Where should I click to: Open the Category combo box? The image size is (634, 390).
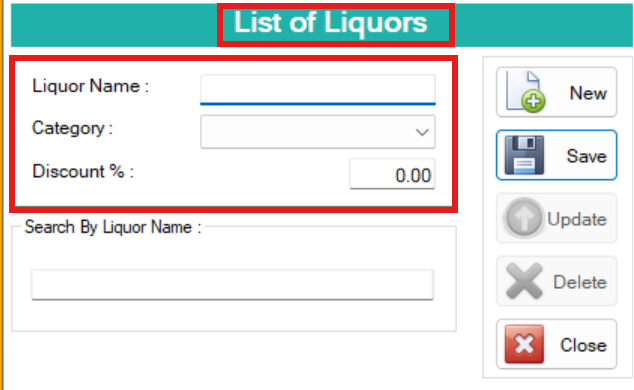tap(318, 132)
